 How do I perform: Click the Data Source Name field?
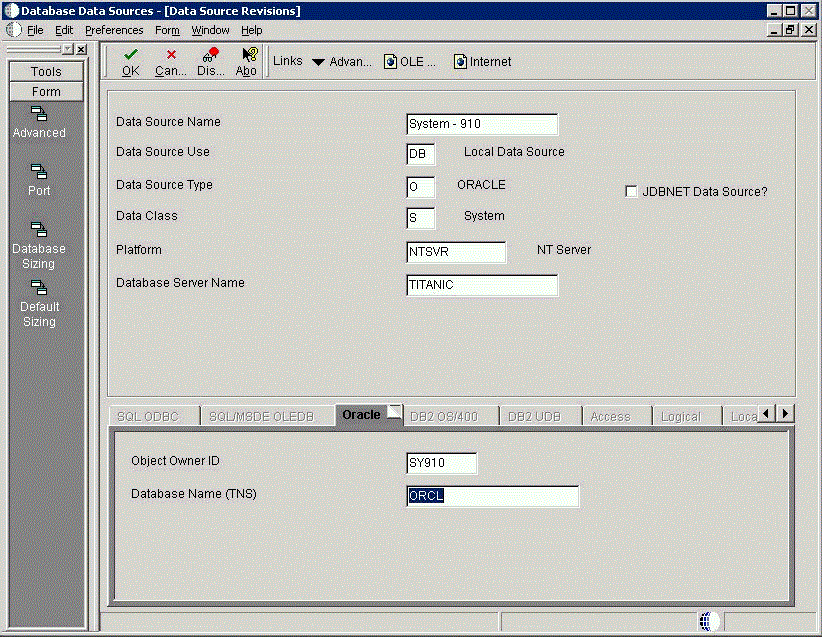[482, 124]
